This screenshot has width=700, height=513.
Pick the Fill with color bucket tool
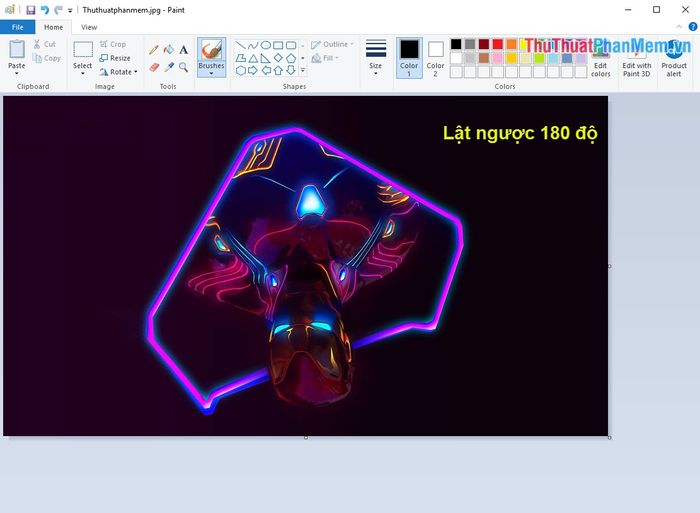pyautogui.click(x=169, y=50)
